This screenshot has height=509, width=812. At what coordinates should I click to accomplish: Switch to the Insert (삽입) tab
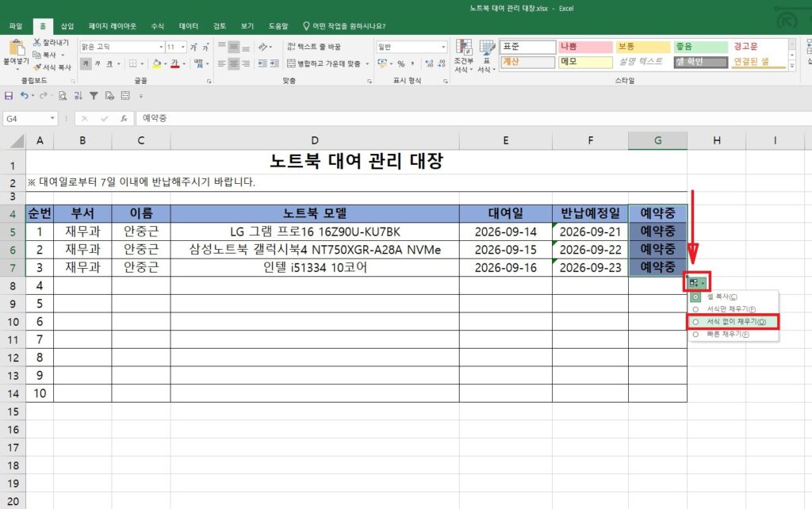point(67,26)
